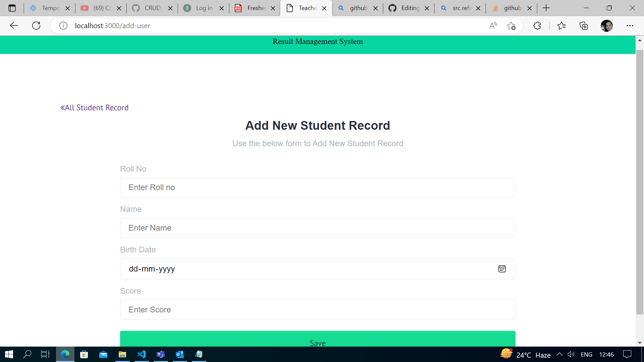Expand hidden icons in the system tray
Viewport: 644px width, 362px height.
point(559,354)
